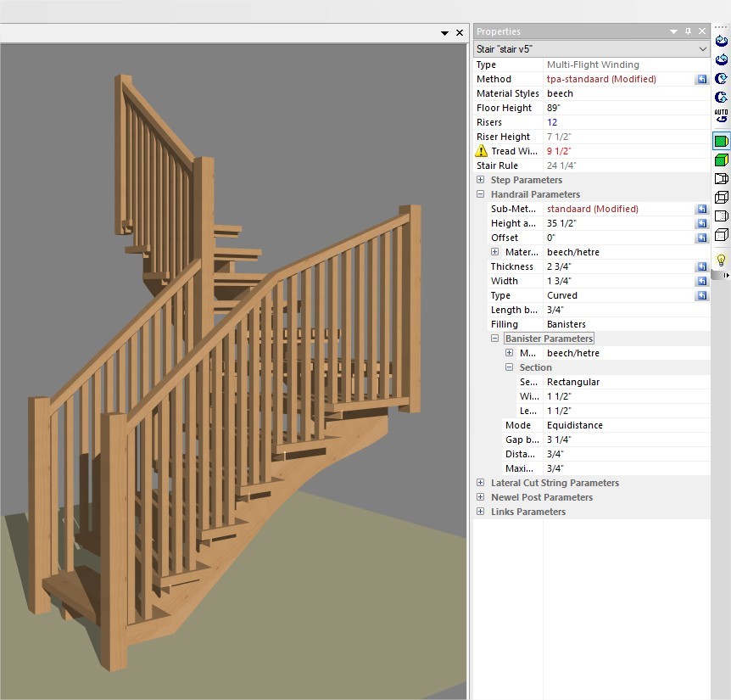The image size is (731, 700).
Task: Close the Properties panel
Action: pyautogui.click(x=702, y=31)
